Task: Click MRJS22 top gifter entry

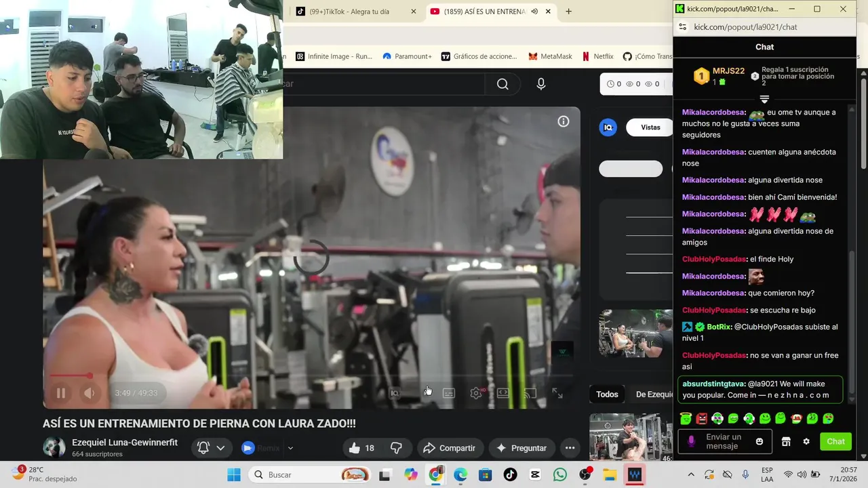Action: tap(719, 76)
